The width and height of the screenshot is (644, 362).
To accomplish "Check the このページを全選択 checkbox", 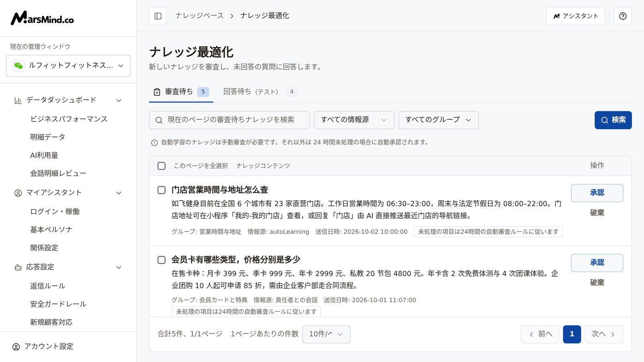I will [x=161, y=166].
